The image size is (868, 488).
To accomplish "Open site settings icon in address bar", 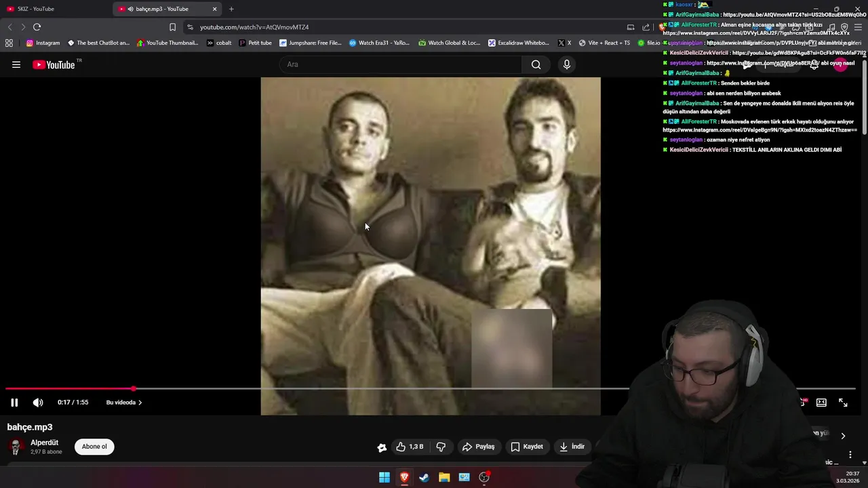I will 190,27.
